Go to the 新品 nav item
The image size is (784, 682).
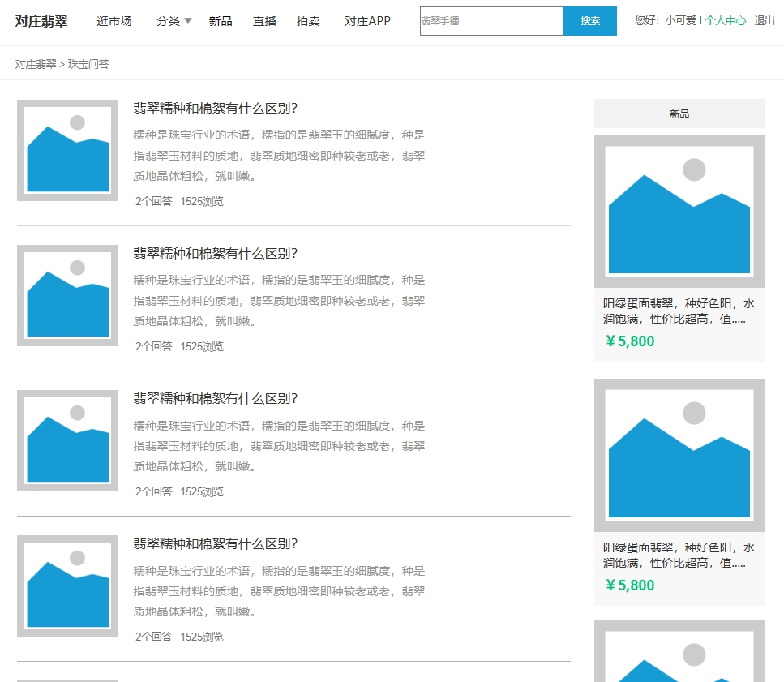click(221, 21)
